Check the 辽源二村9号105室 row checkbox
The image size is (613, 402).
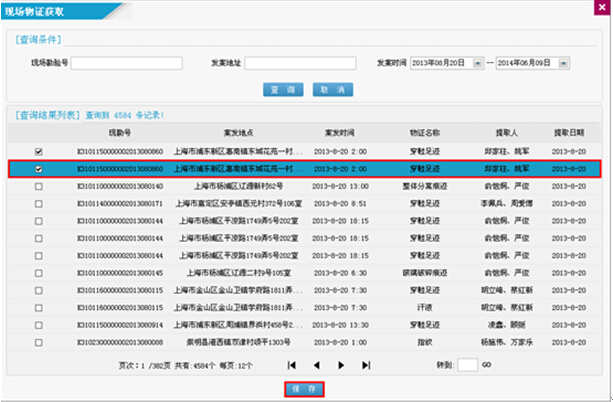click(38, 273)
